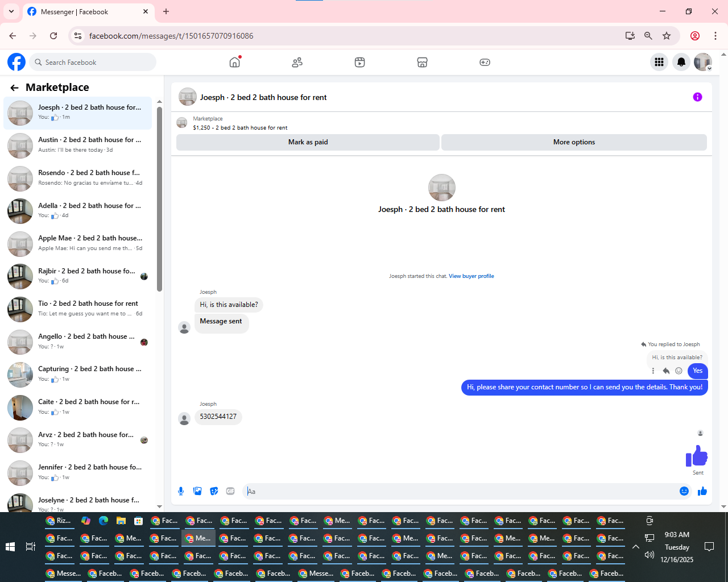This screenshot has width=728, height=582.
Task: Open the Arvz conversation in the list
Action: click(x=78, y=440)
